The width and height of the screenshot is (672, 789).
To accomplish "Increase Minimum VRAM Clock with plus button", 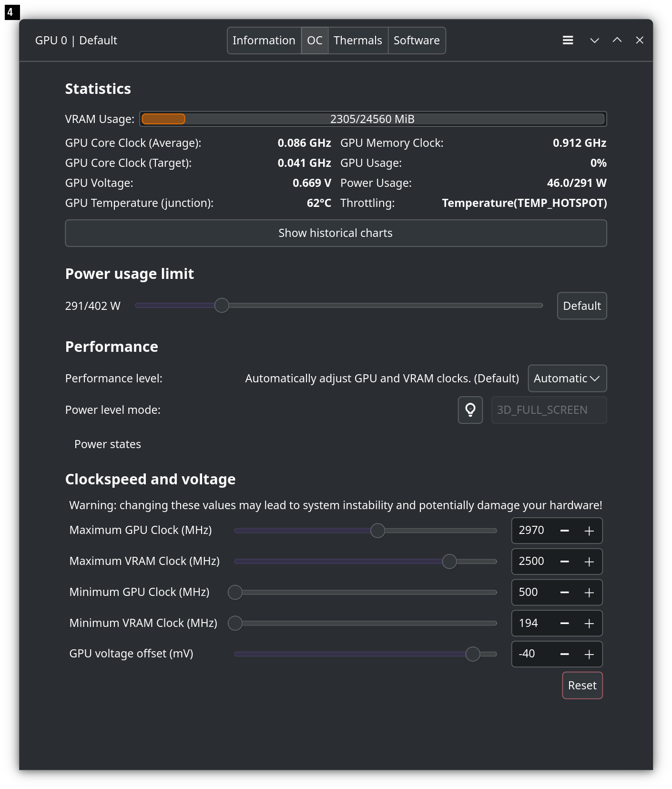I will tap(589, 623).
